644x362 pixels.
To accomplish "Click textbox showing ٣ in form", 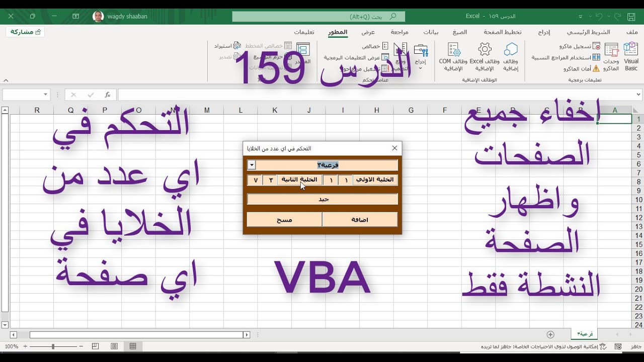I will [x=270, y=179].
